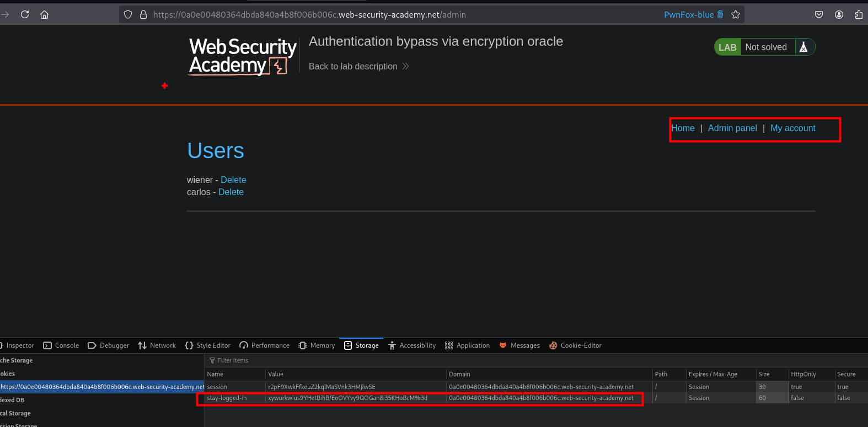Switch to the Network devtools tab
This screenshot has width=868, height=427.
coord(157,345)
